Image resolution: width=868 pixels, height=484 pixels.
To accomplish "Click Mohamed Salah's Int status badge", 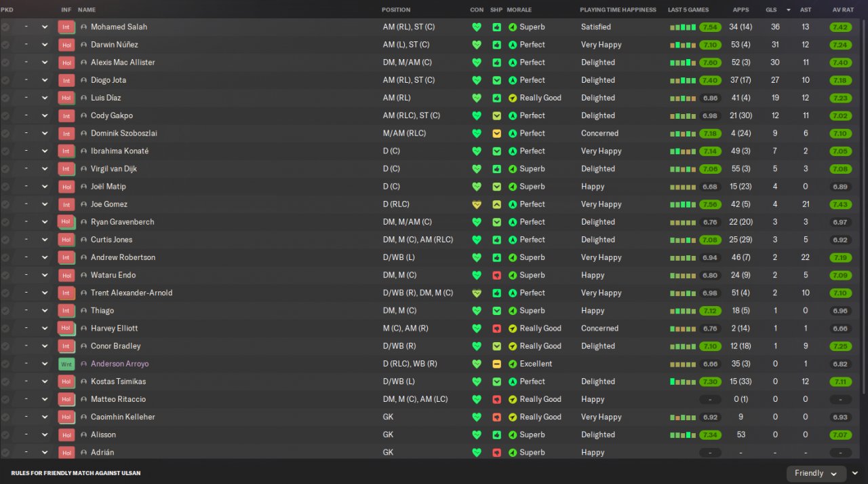I will click(x=66, y=27).
